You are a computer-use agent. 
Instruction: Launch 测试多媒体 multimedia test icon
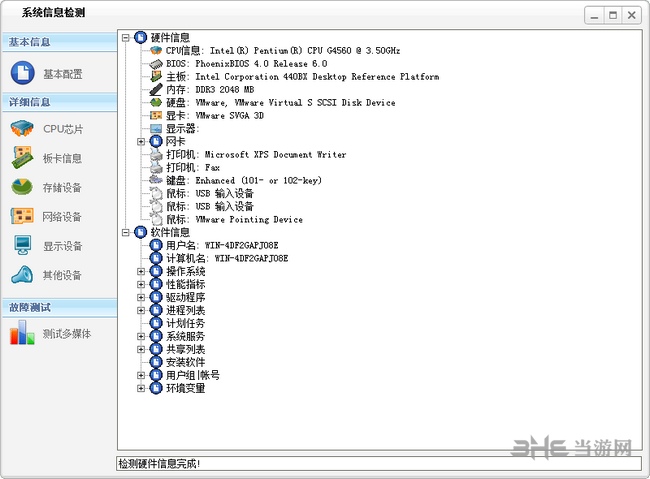23,334
